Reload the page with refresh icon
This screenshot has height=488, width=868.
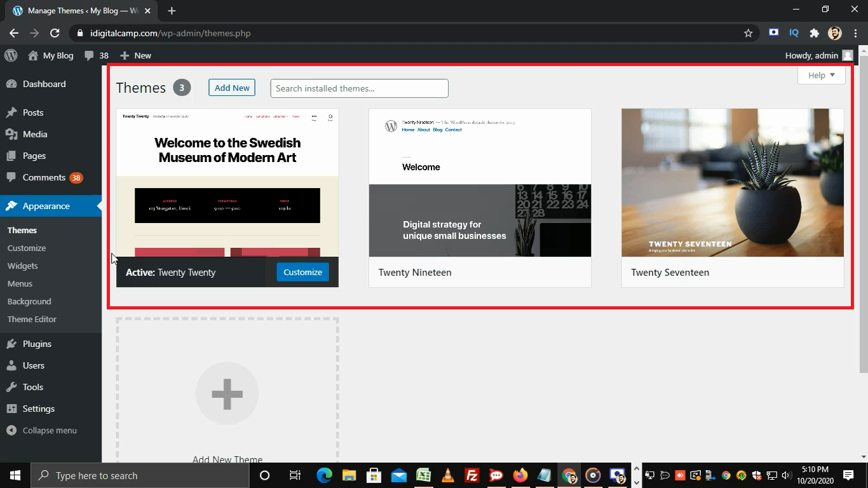pyautogui.click(x=55, y=33)
